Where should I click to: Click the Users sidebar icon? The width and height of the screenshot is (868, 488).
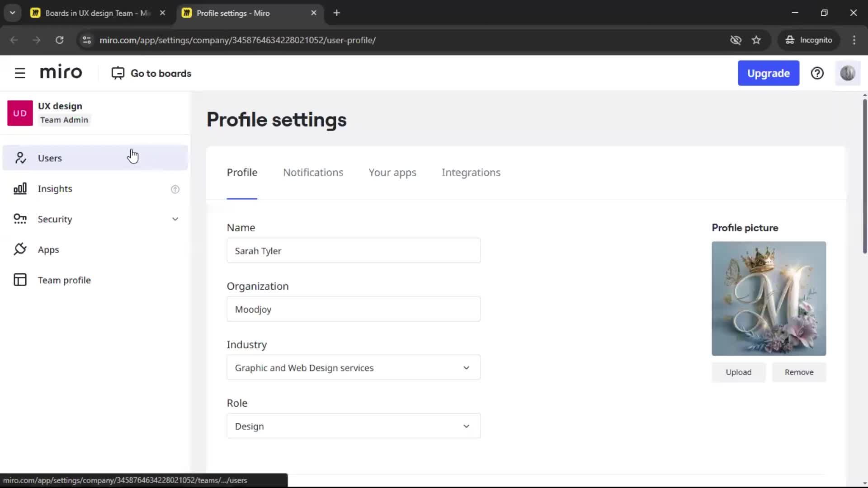20,158
